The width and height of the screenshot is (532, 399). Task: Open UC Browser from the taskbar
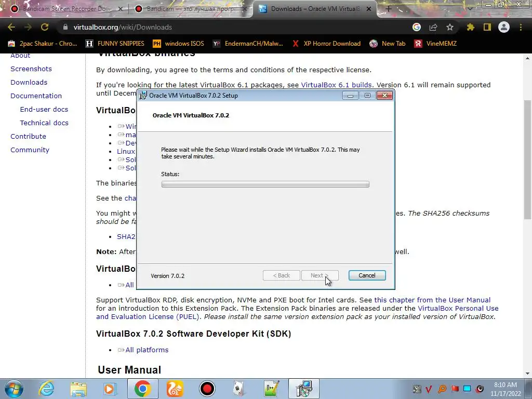[175, 389]
